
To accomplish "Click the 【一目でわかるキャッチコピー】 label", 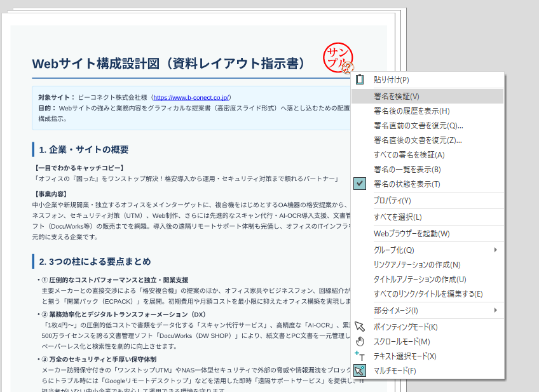I will tap(78, 168).
